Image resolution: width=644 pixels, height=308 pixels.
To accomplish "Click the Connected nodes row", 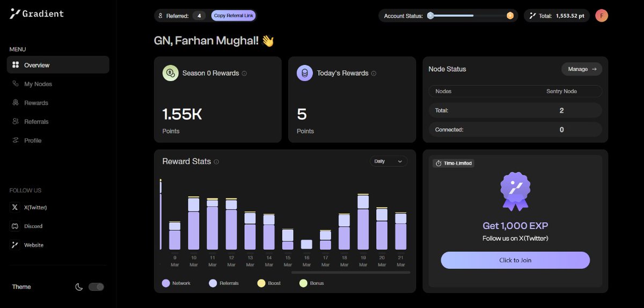I will (515, 129).
